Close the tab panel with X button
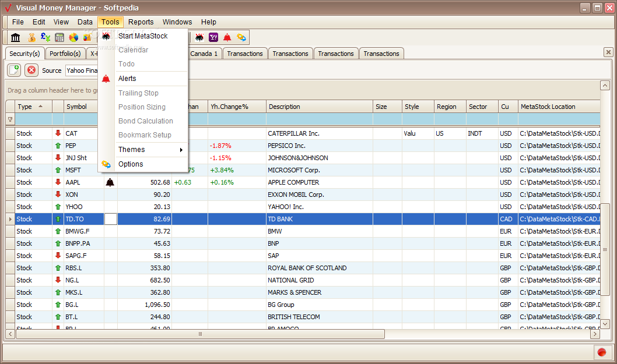This screenshot has width=617, height=364. 608,52
